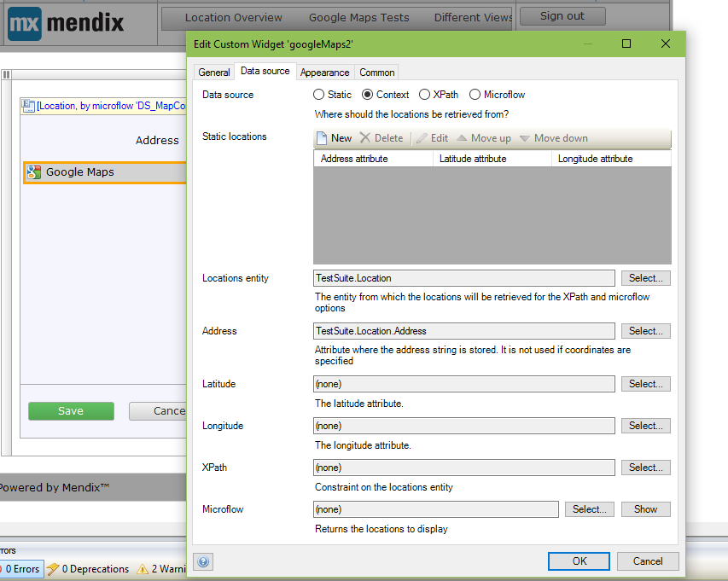Toggle the 0 Deprecations filter
The height and width of the screenshot is (581, 728).
(x=88, y=569)
